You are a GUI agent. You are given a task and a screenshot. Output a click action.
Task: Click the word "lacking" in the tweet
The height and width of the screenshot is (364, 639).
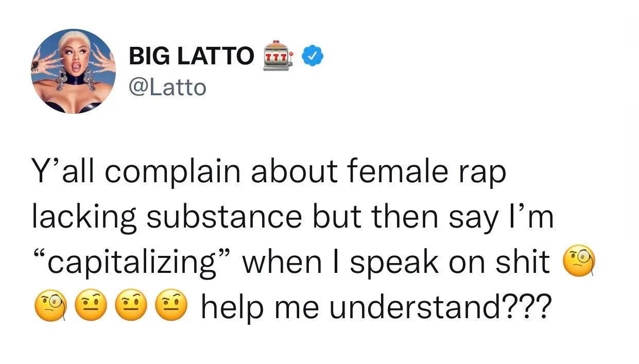(x=83, y=218)
